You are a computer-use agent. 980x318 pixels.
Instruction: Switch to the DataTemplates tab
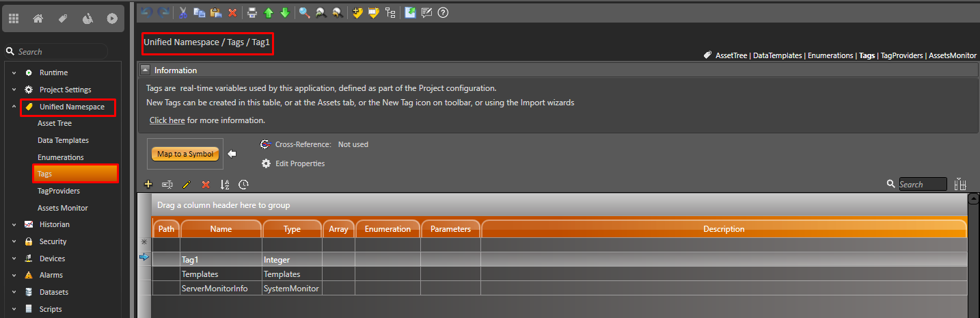[777, 55]
